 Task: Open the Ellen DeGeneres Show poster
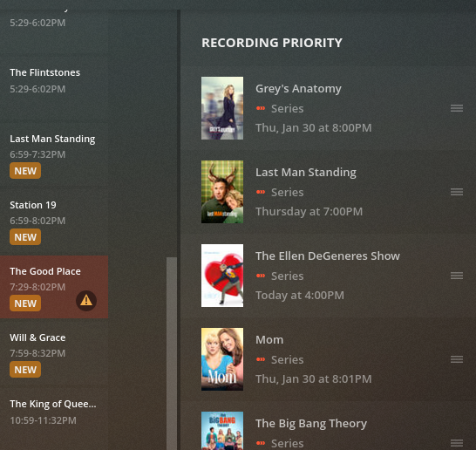[x=222, y=276]
